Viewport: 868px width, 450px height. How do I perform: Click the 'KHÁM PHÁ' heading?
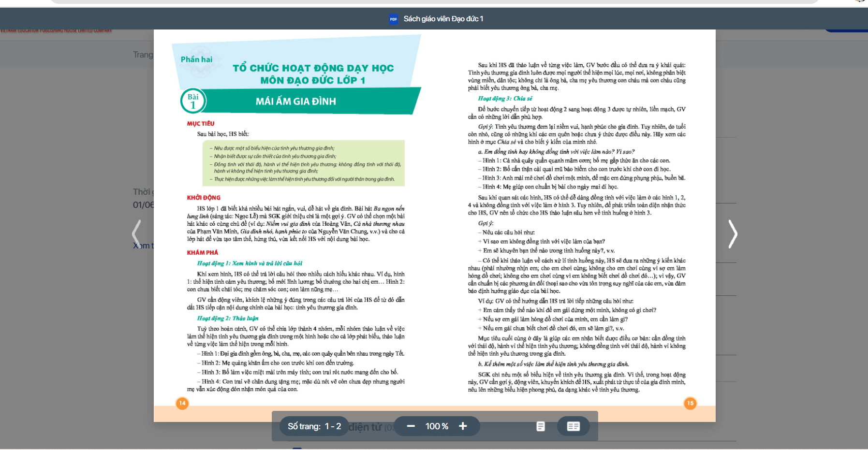[203, 253]
